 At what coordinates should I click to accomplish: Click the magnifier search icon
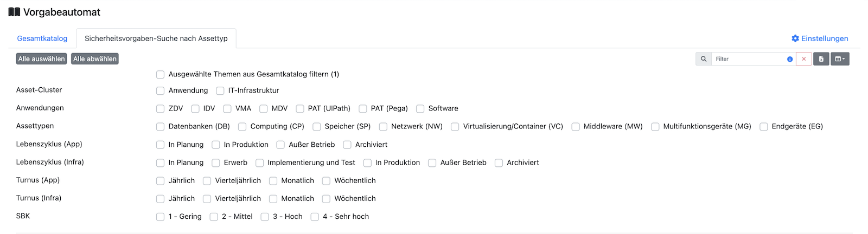703,59
